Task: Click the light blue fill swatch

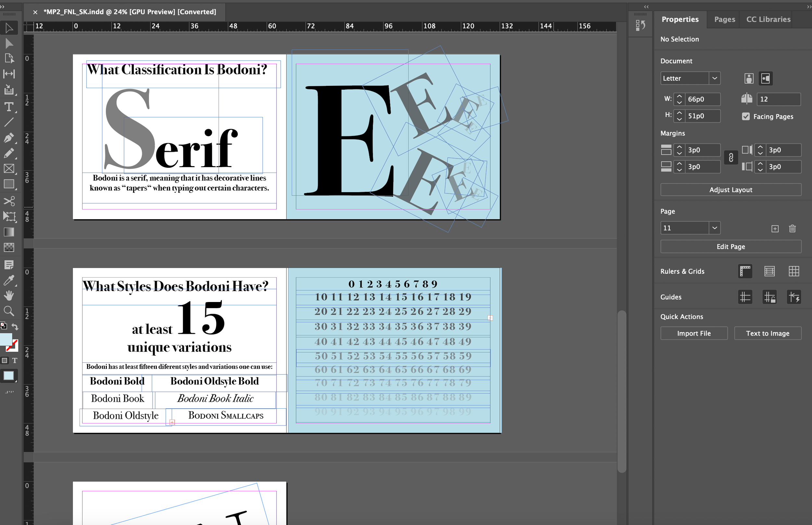Action: 6,339
